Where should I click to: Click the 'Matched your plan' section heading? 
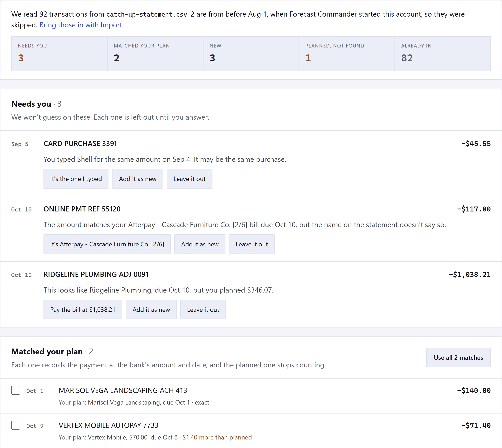point(47,351)
